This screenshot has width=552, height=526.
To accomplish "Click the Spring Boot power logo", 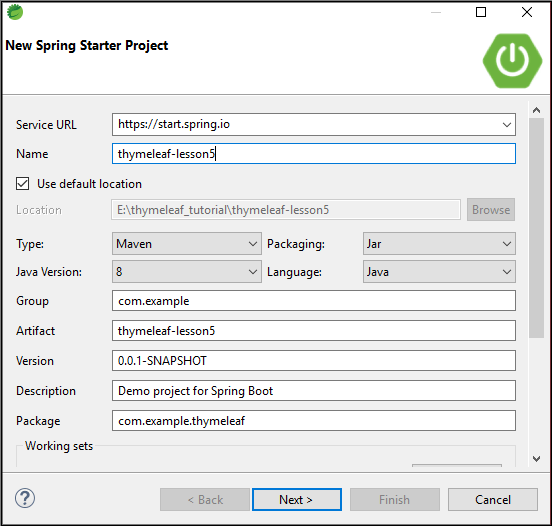I will pos(512,61).
